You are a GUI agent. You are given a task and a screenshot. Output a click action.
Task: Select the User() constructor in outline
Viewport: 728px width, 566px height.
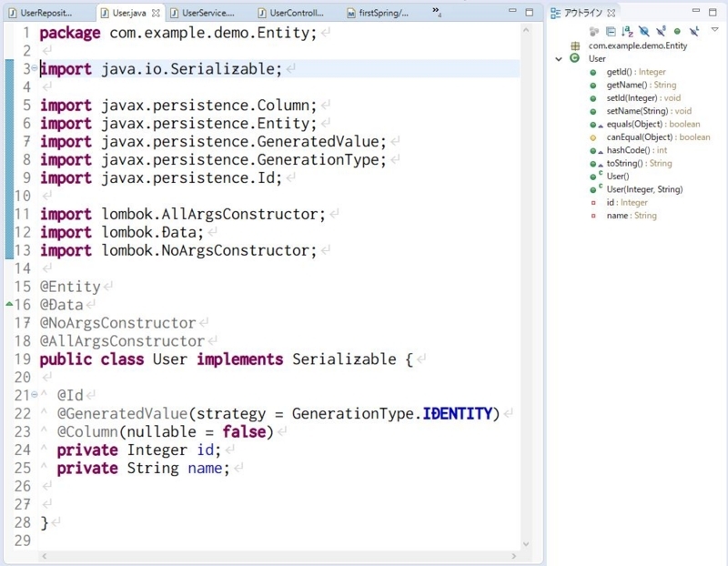click(618, 177)
